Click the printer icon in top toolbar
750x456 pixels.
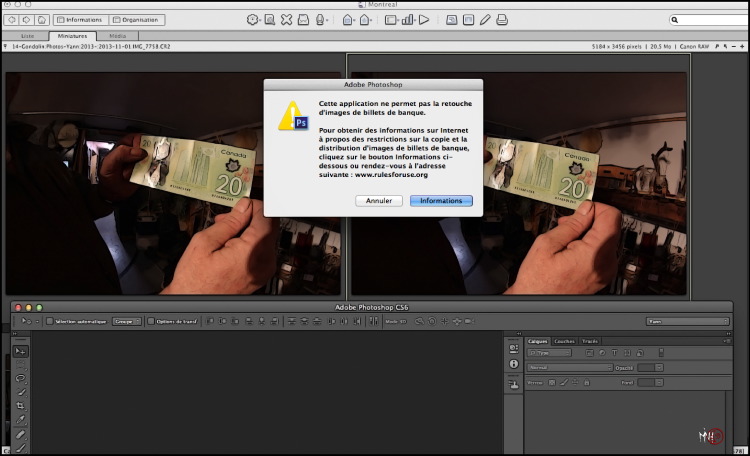point(502,20)
